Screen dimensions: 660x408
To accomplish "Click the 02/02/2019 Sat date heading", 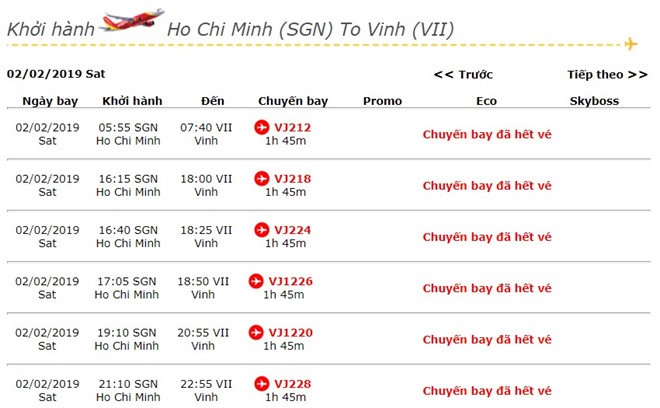I will [x=56, y=73].
